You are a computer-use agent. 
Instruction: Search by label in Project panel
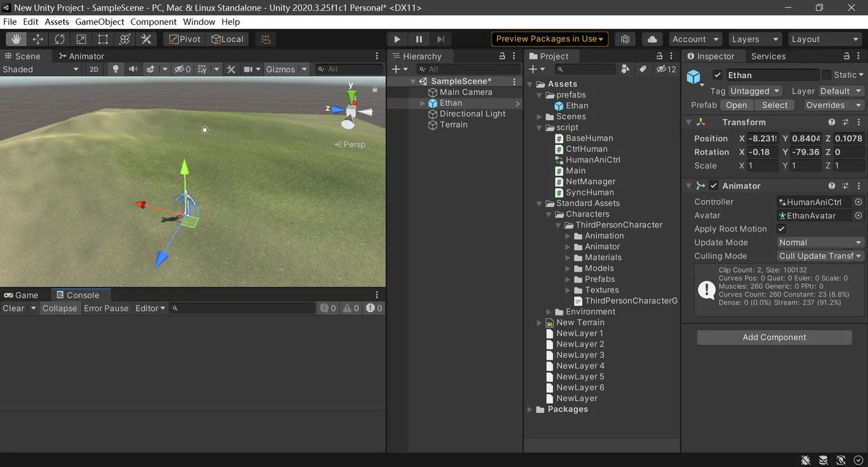[643, 69]
